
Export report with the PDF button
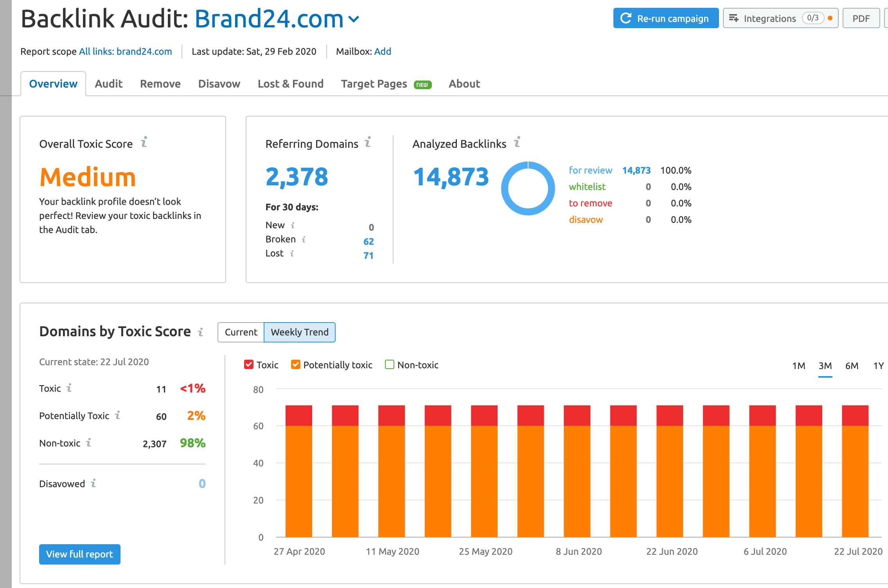(861, 18)
